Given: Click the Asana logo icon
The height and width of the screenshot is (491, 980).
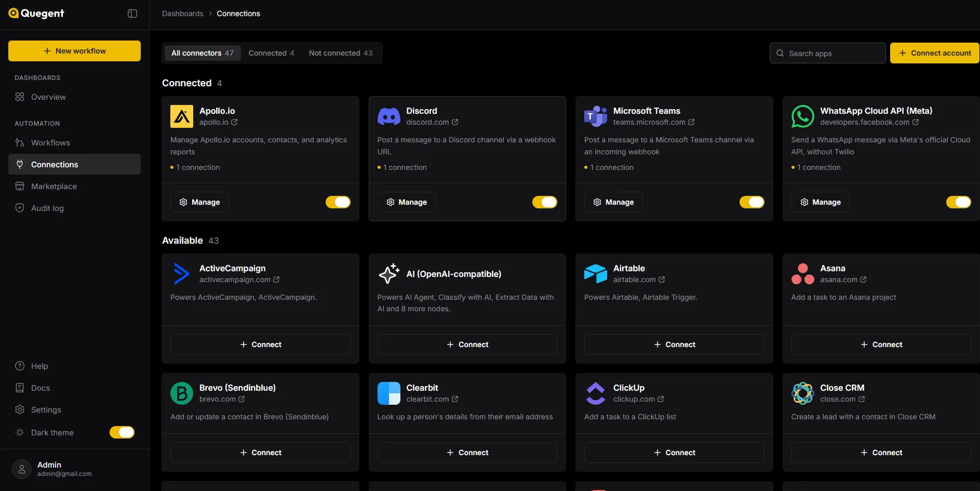Looking at the screenshot, I should tap(803, 274).
